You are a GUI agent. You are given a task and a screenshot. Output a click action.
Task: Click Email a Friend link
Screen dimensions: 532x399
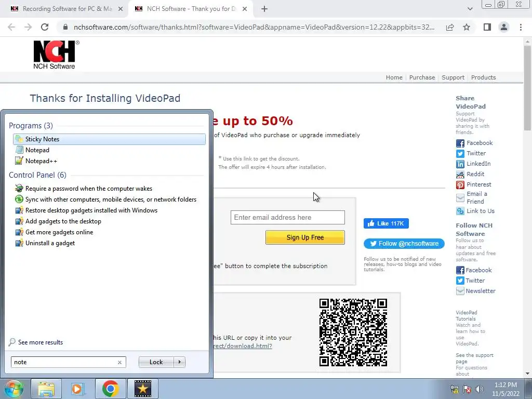pos(472,197)
